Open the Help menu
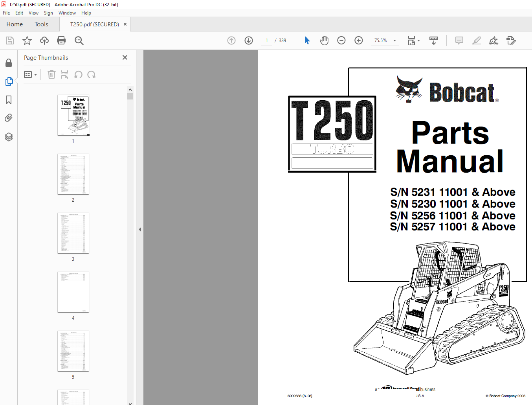Viewport: 532px width, 405px height. [86, 13]
